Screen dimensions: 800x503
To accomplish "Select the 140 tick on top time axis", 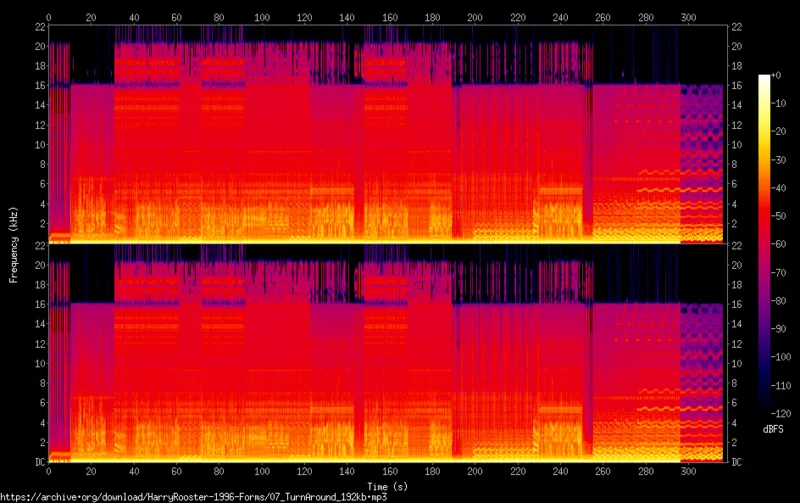I will (346, 18).
